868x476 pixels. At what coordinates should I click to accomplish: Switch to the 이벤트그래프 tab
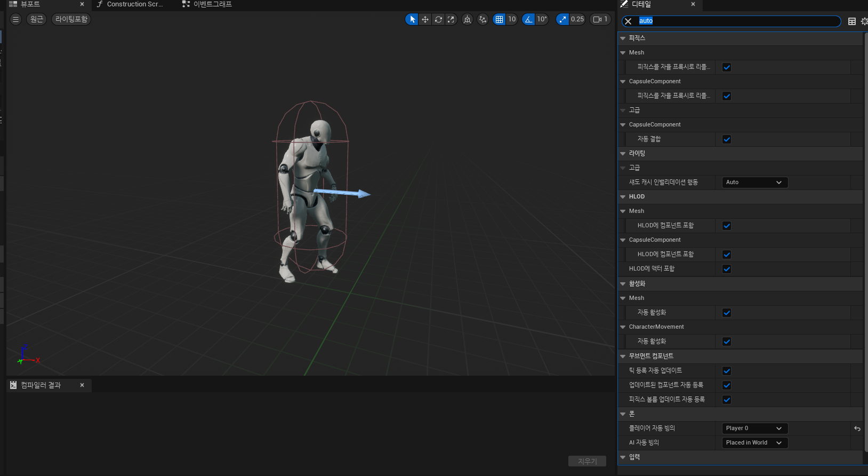click(x=207, y=4)
